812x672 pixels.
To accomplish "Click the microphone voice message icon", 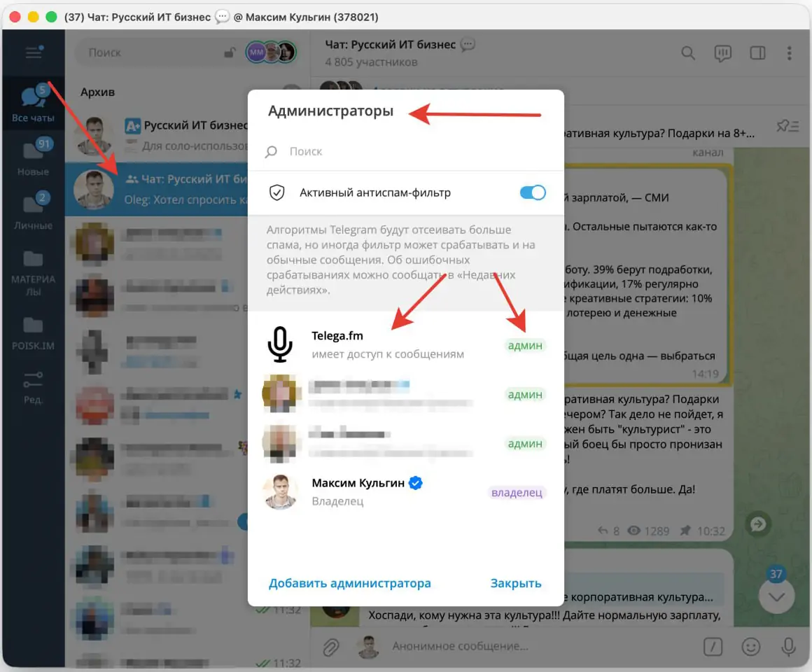I will click(x=789, y=647).
